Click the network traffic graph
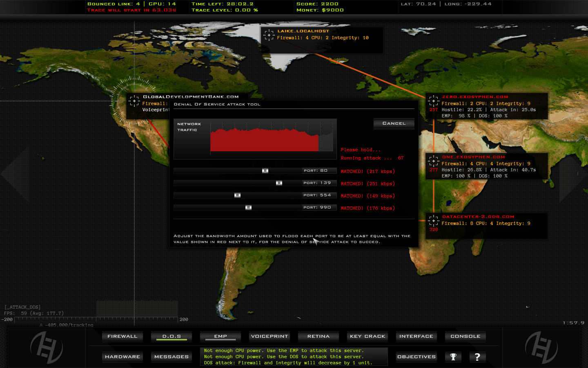Image resolution: width=588 pixels, height=368 pixels. 272,137
